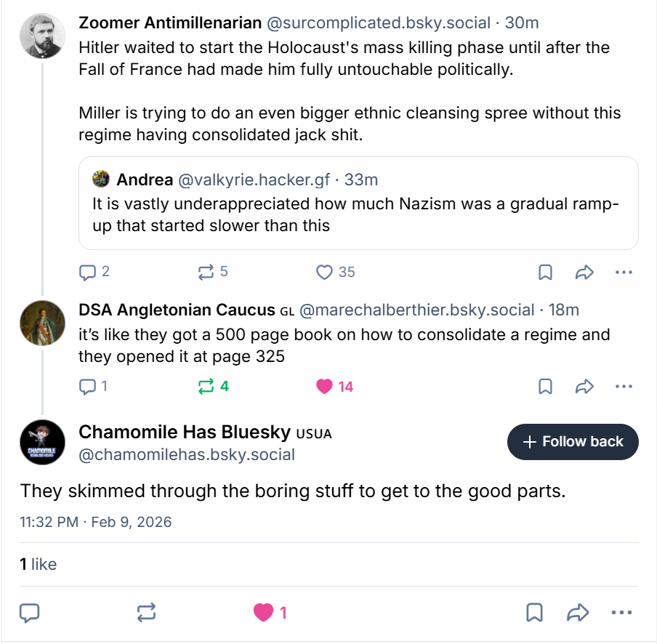657x644 pixels.
Task: Undo repost on DSA Angletonian Caucus post
Action: pyautogui.click(x=206, y=386)
